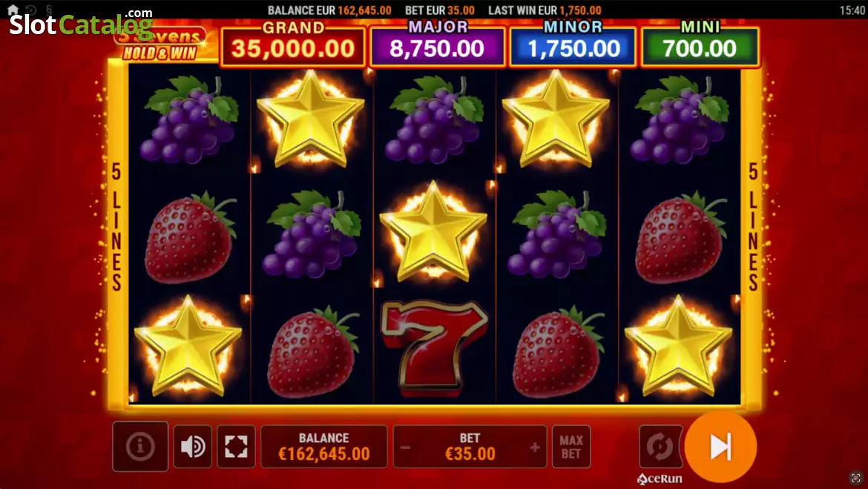Click the red seven symbol

click(x=434, y=348)
